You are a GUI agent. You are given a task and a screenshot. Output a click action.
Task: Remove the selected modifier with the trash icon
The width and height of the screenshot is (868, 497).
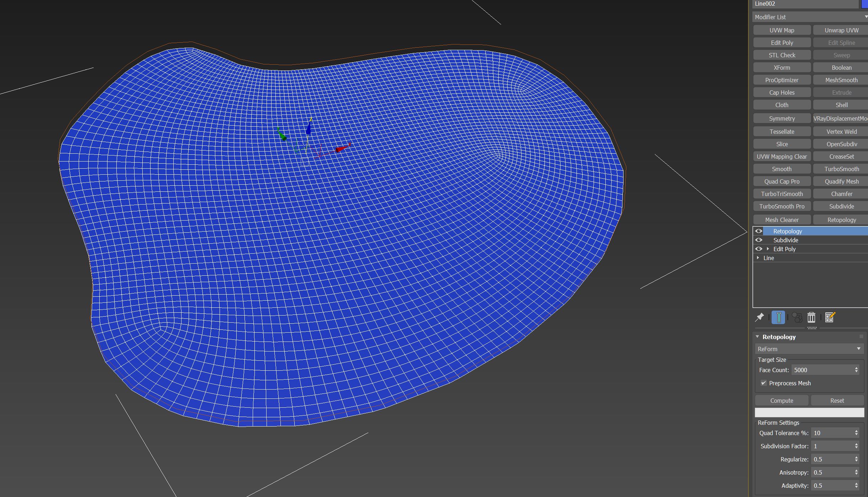[x=812, y=317]
